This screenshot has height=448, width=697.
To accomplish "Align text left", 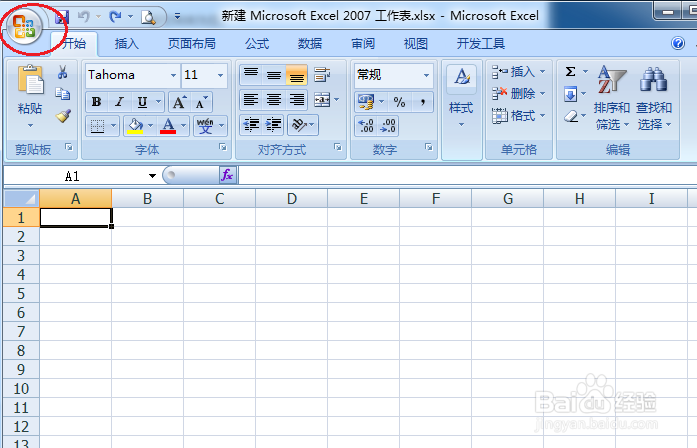I will (251, 100).
